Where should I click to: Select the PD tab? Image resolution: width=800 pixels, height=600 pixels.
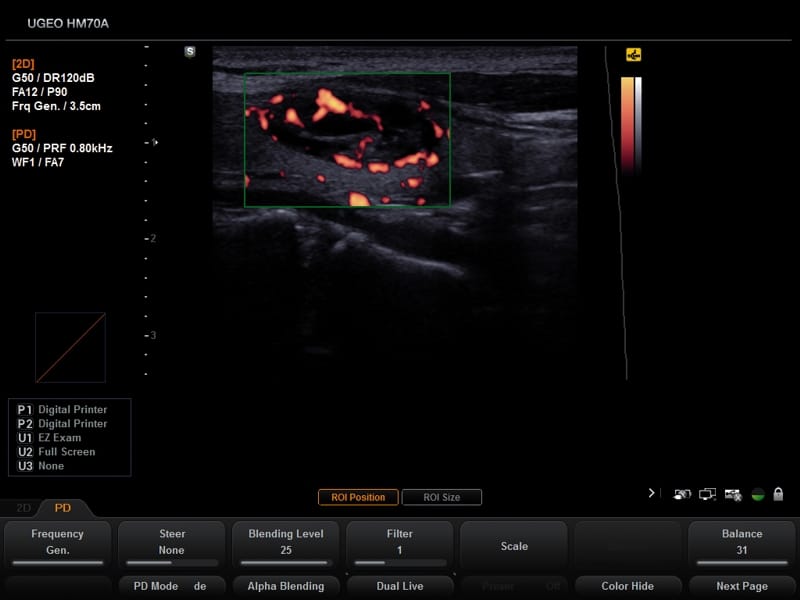pos(63,508)
